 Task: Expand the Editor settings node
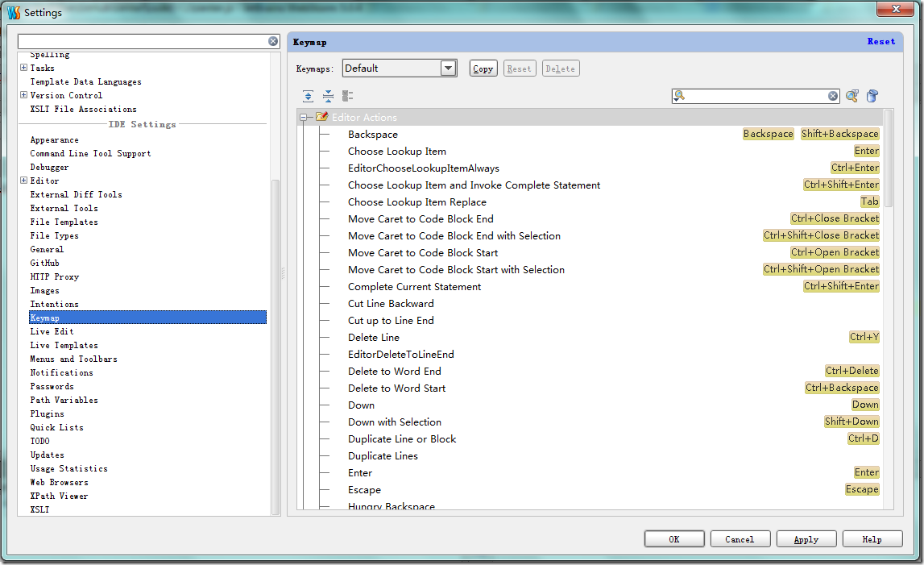click(x=23, y=181)
